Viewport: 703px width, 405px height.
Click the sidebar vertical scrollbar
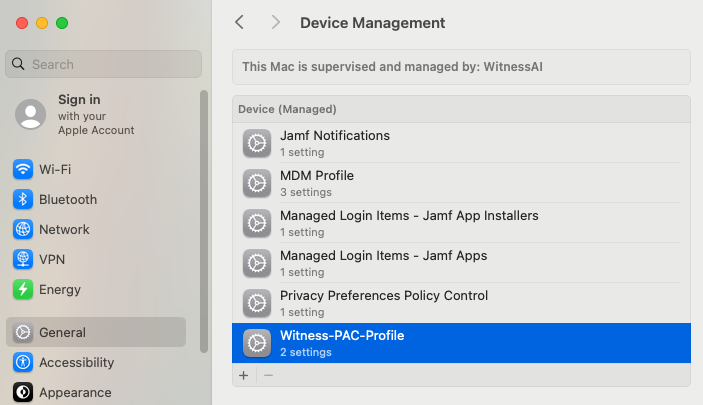[x=204, y=220]
